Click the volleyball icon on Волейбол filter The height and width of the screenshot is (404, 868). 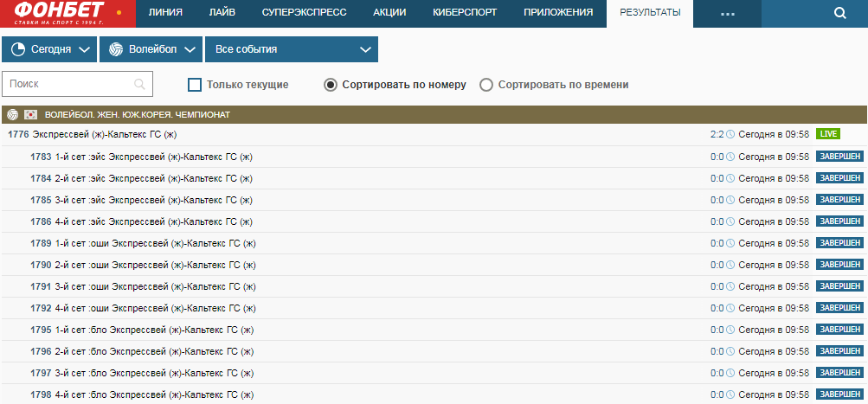click(116, 49)
